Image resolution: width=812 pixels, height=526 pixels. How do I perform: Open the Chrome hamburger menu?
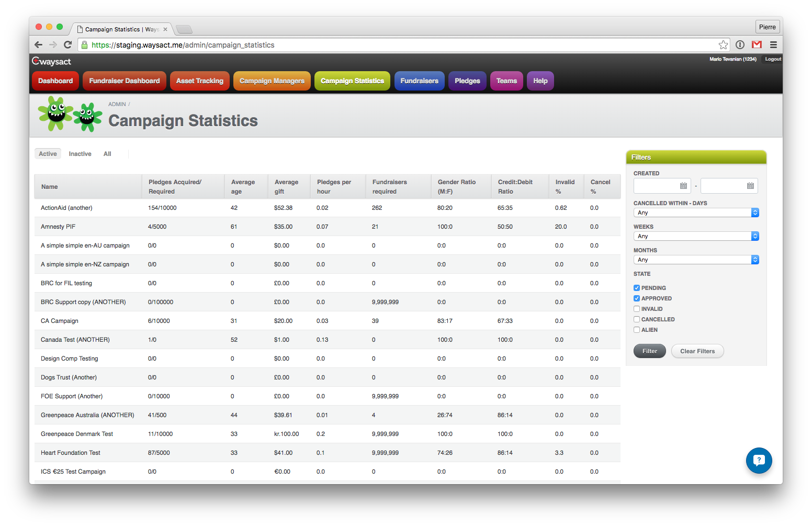click(x=773, y=44)
